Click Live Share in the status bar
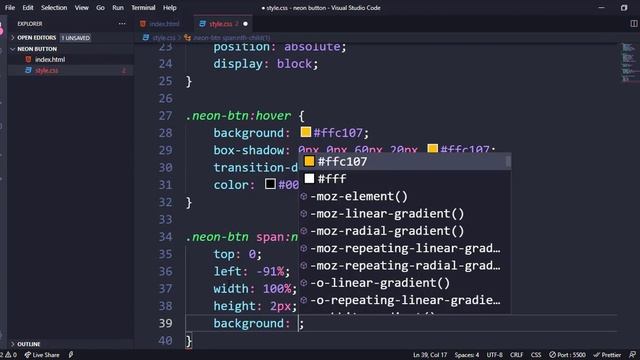 click(42, 355)
